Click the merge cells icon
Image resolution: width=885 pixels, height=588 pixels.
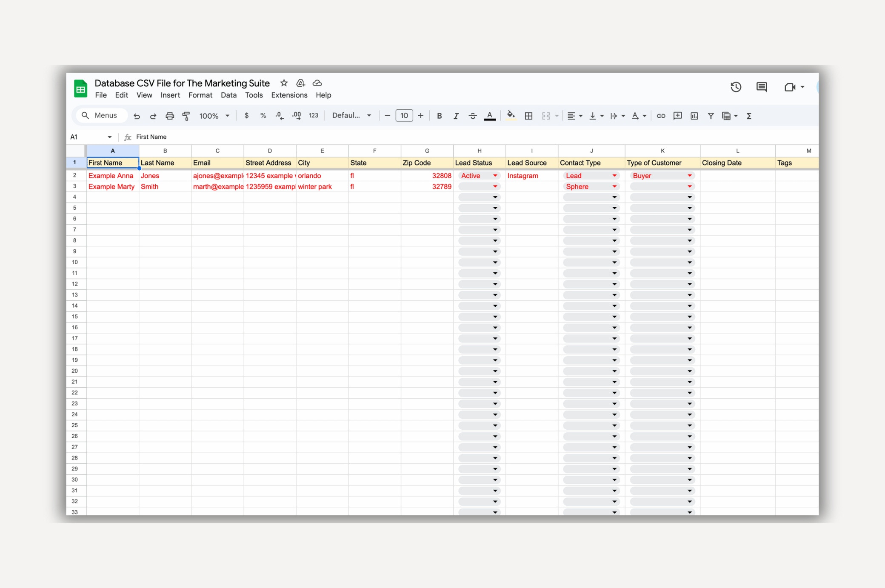546,116
